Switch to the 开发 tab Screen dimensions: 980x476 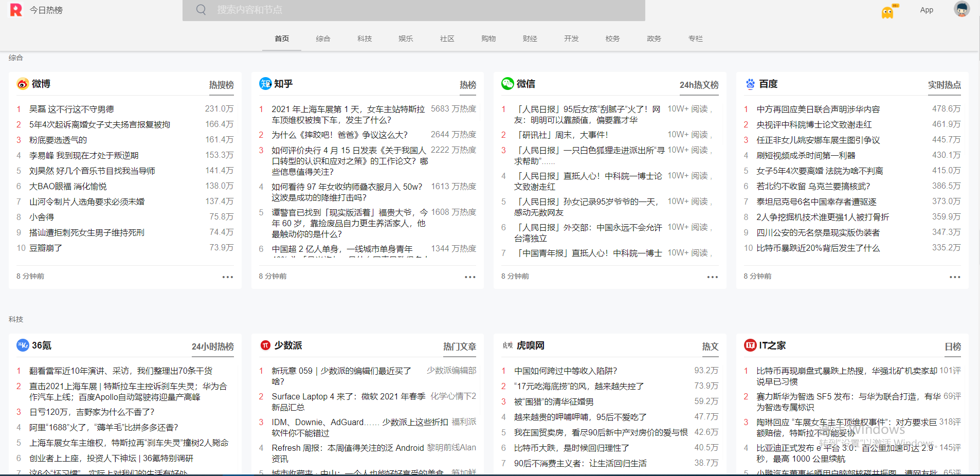tap(571, 39)
